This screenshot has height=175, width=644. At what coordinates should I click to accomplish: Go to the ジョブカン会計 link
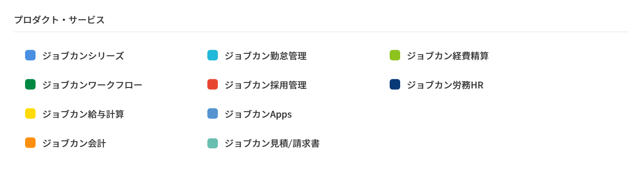(74, 144)
